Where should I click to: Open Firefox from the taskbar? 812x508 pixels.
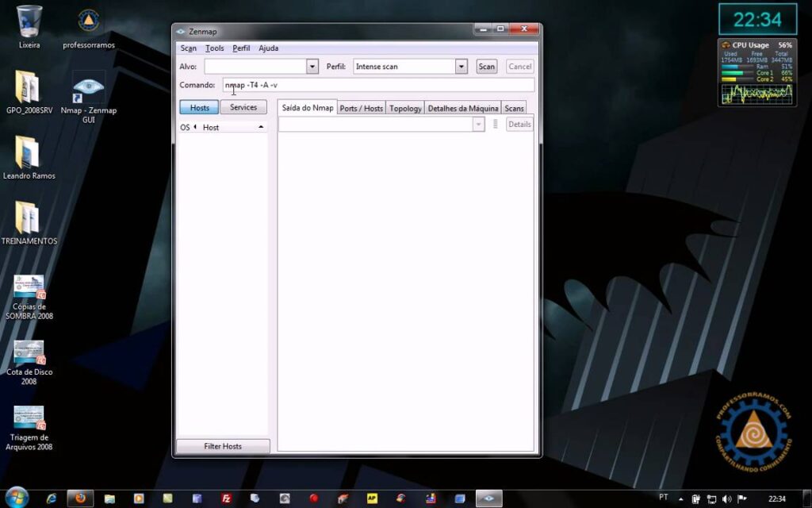[x=80, y=498]
